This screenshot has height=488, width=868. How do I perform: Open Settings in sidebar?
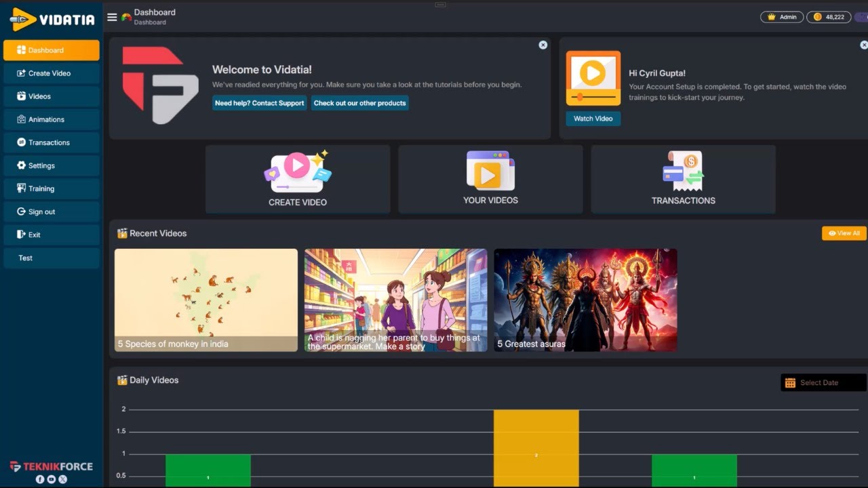pos(52,165)
